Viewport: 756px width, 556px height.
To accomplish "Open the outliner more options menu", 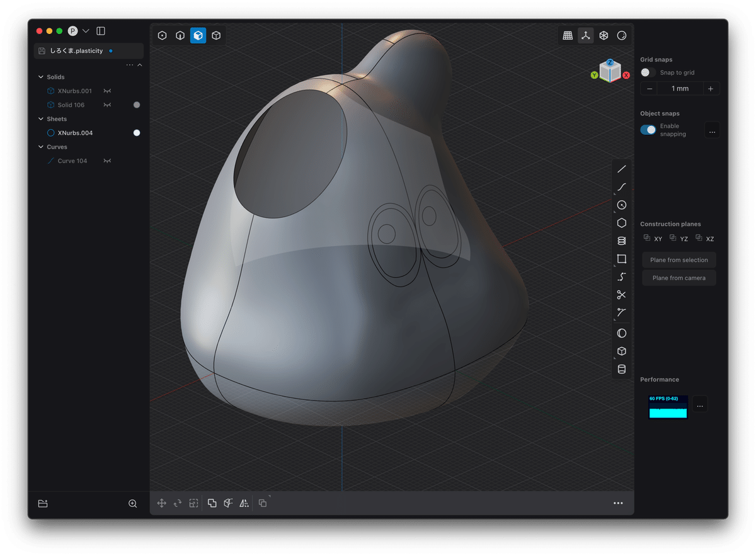I will [130, 65].
